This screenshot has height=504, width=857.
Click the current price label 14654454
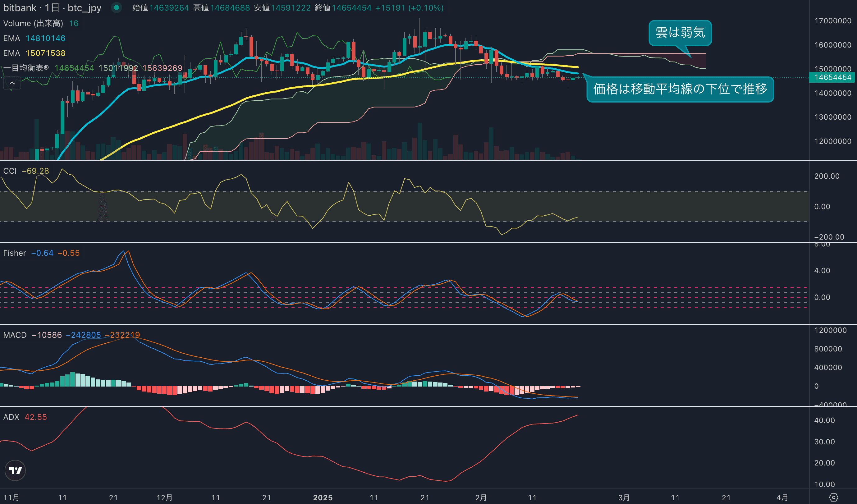pyautogui.click(x=832, y=77)
